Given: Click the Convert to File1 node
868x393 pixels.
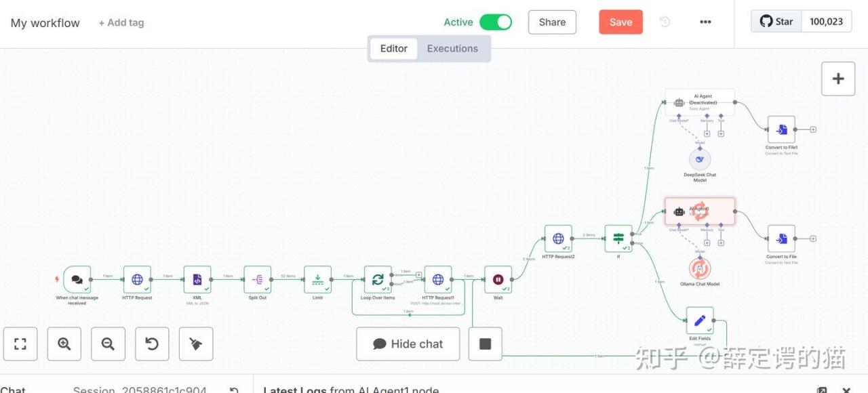Looking at the screenshot, I should tap(782, 129).
